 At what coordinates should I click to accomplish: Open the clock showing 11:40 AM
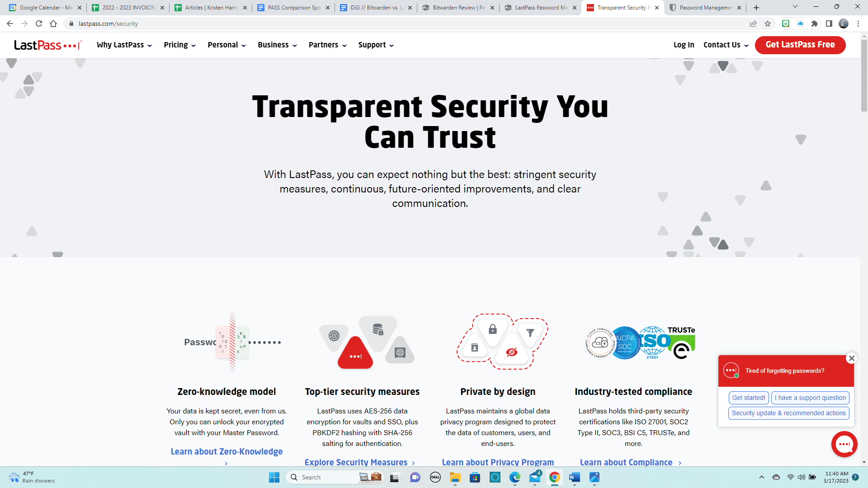[x=836, y=477]
